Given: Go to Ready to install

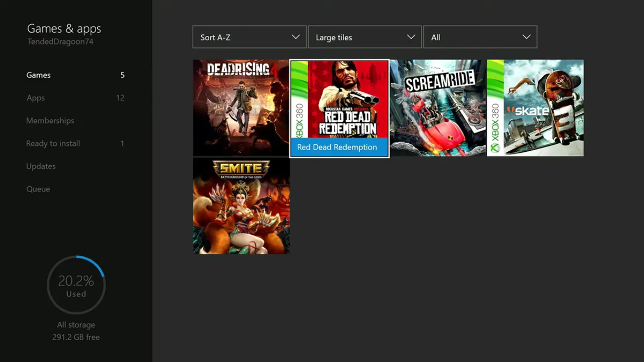Looking at the screenshot, I should tap(76, 143).
